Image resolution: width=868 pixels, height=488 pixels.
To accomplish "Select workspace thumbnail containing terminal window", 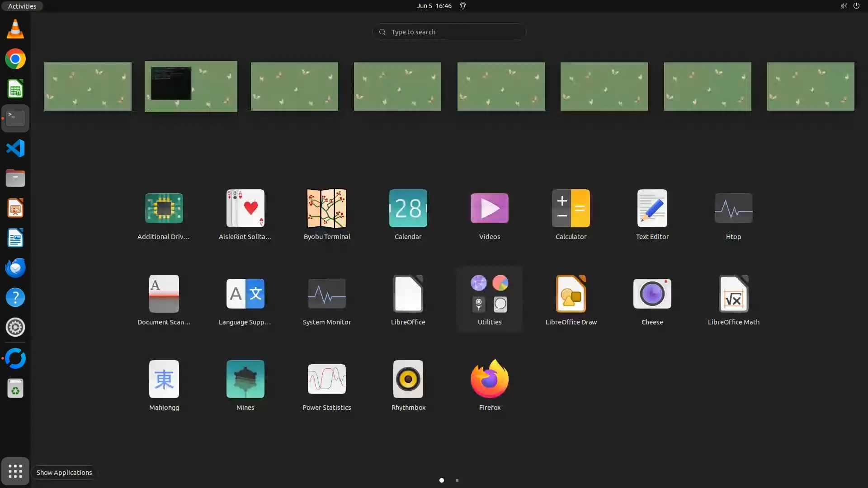I will click(191, 86).
